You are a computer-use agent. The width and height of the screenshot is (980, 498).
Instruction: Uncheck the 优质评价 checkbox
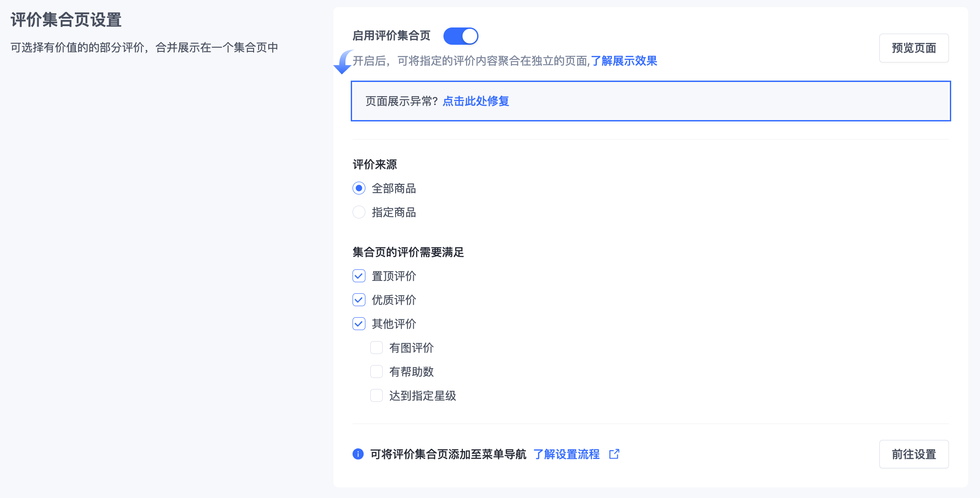pyautogui.click(x=359, y=300)
